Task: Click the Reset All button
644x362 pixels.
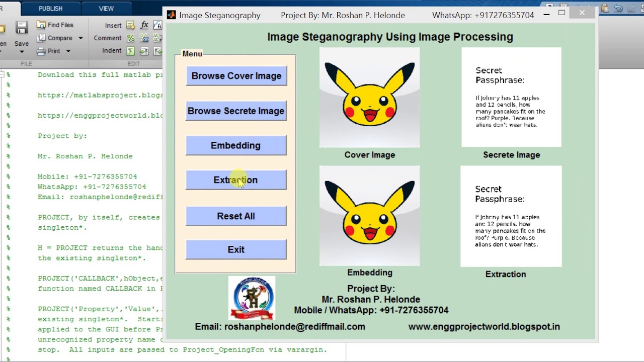Action: tap(236, 216)
